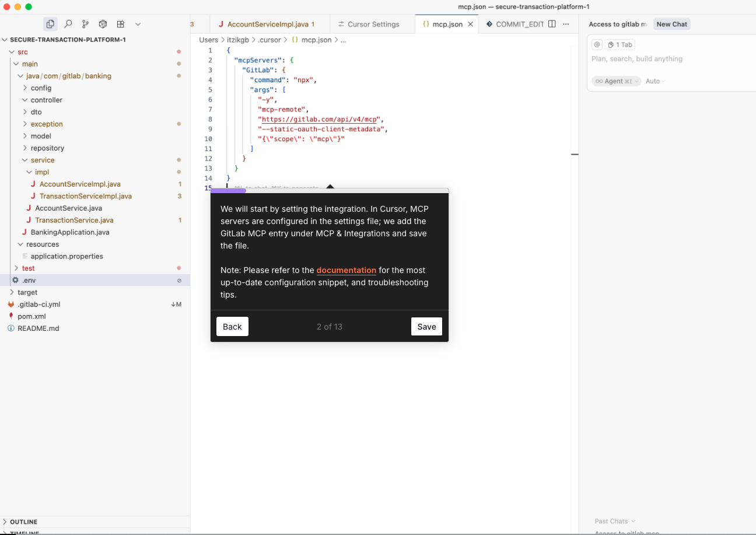Screen dimensions: 756x535
Task: Click .cursor in the breadcrumb path
Action: pos(269,40)
